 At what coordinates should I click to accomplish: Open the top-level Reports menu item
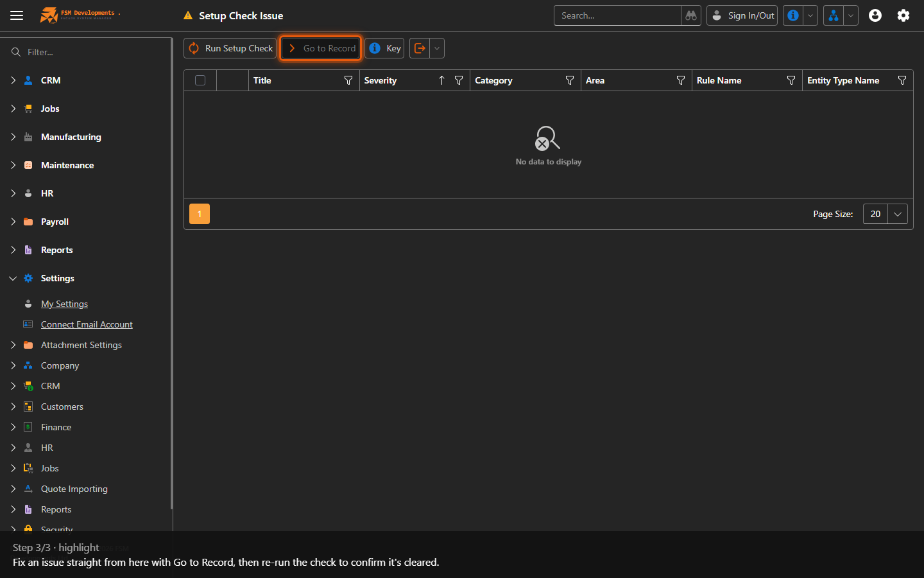pyautogui.click(x=57, y=250)
